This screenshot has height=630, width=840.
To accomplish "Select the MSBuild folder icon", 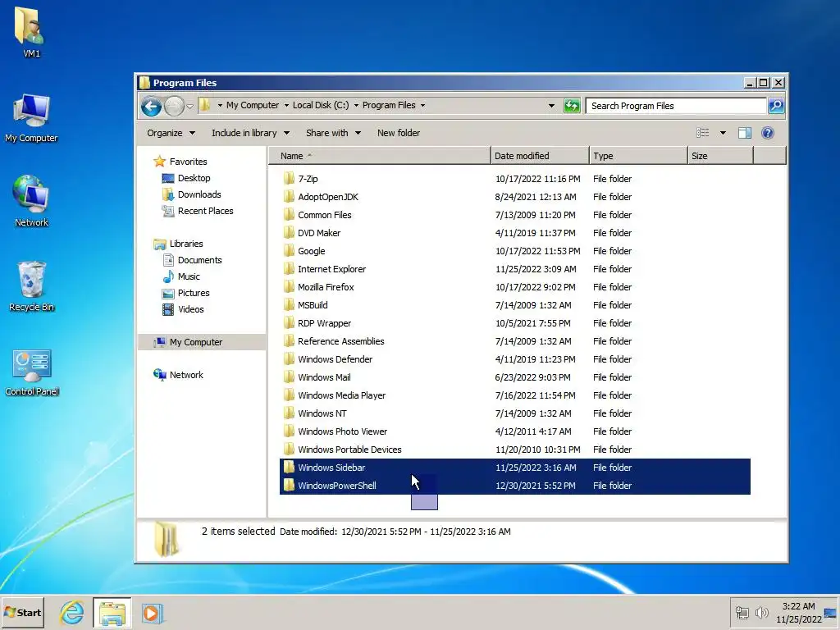I will coord(289,304).
